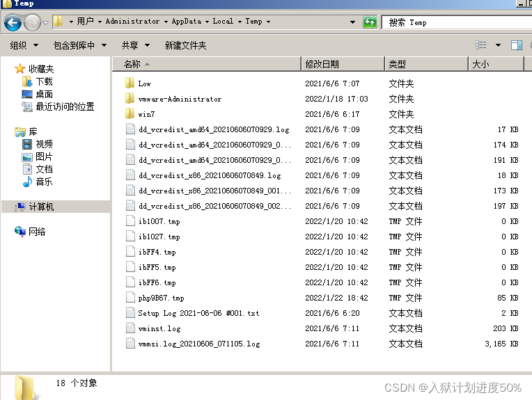Click the Setup Log 2021-06-06 #001.txt icon
532x400 pixels.
click(130, 312)
